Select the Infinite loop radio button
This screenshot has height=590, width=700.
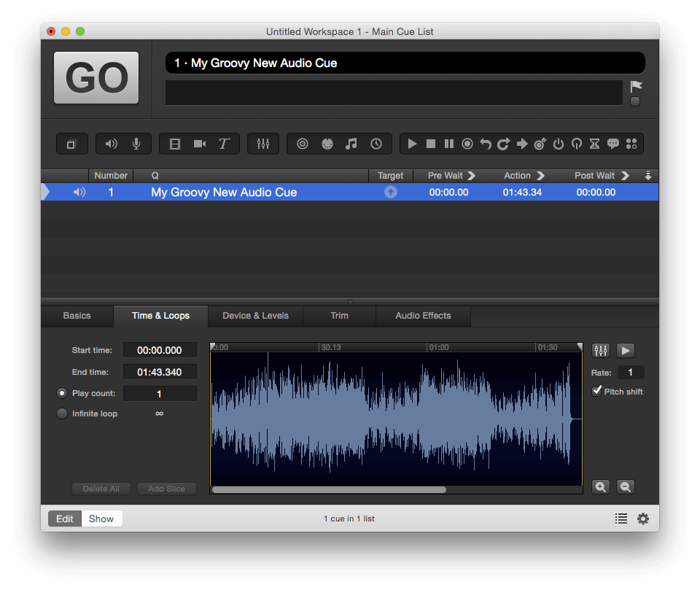[62, 414]
